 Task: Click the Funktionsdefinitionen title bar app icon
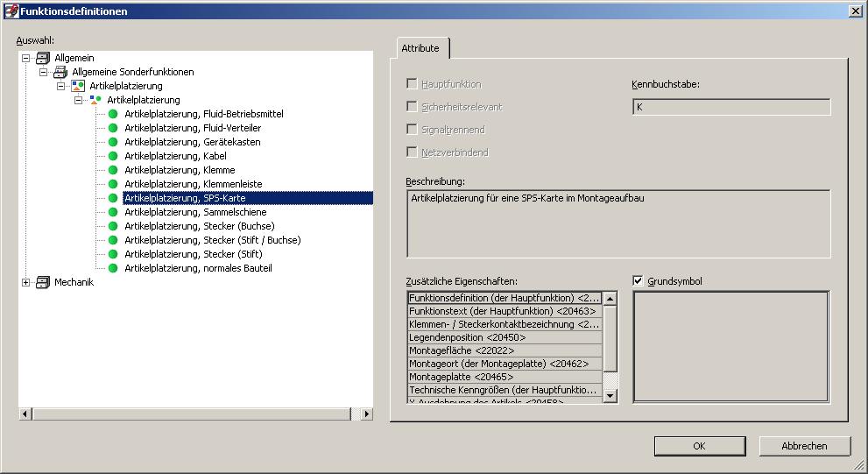[x=11, y=11]
